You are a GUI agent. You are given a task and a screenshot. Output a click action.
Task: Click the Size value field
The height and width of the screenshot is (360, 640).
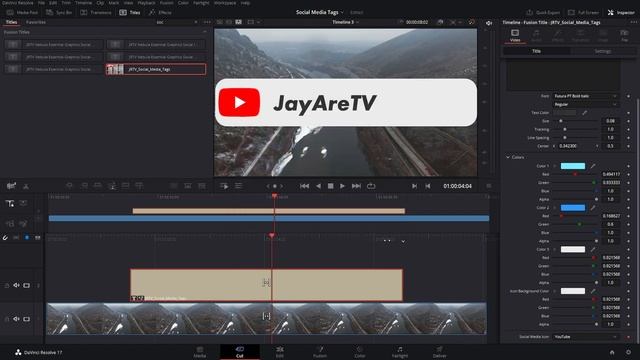coord(611,121)
